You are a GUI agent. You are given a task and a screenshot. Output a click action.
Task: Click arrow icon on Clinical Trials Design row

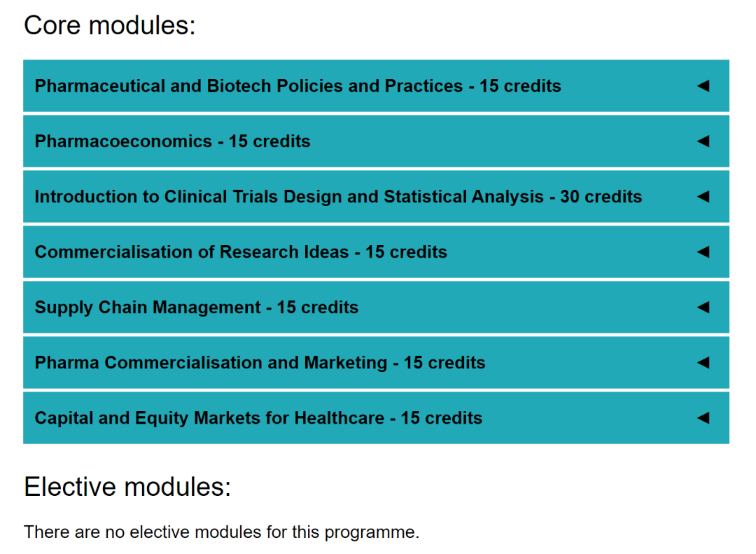pos(703,196)
